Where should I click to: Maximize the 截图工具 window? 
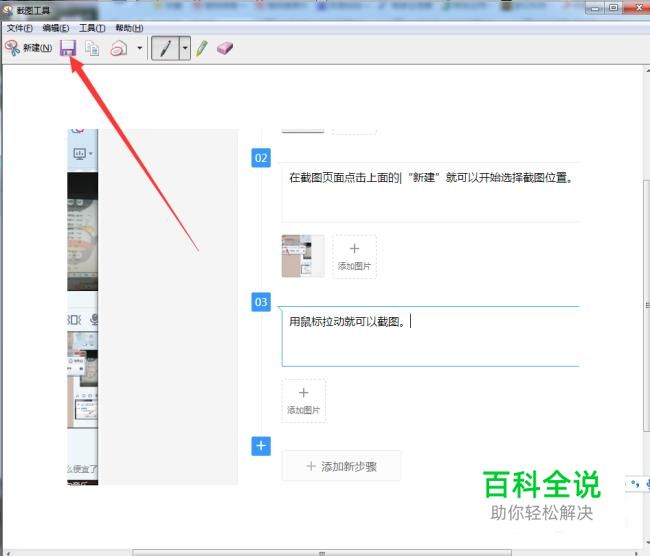click(x=613, y=8)
